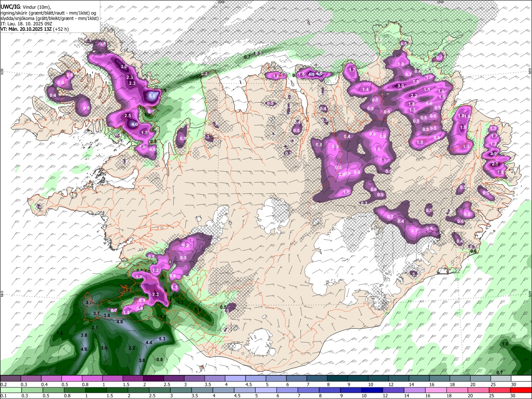This screenshot has height=399, width=532.
Task: Click the palest green 0.1 swatch, lower legend row
Action: pyautogui.click(x=11, y=390)
